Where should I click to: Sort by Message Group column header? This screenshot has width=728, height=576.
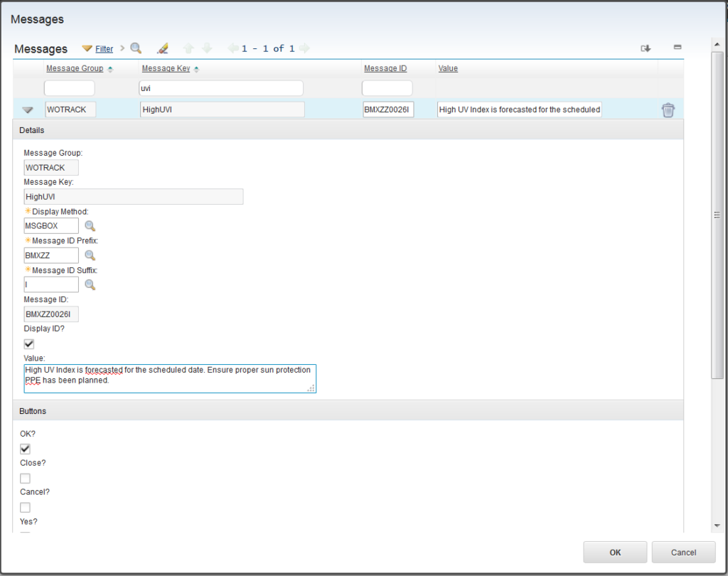coord(75,68)
